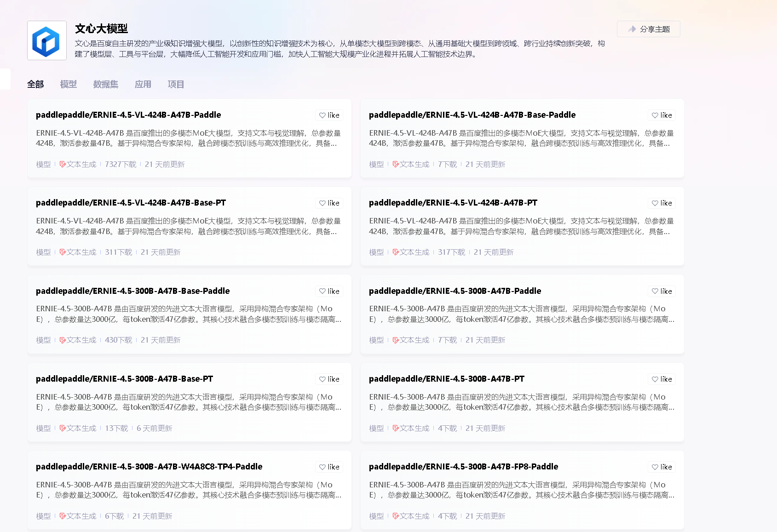
Task: Click the 317下载 download count
Action: coord(452,252)
